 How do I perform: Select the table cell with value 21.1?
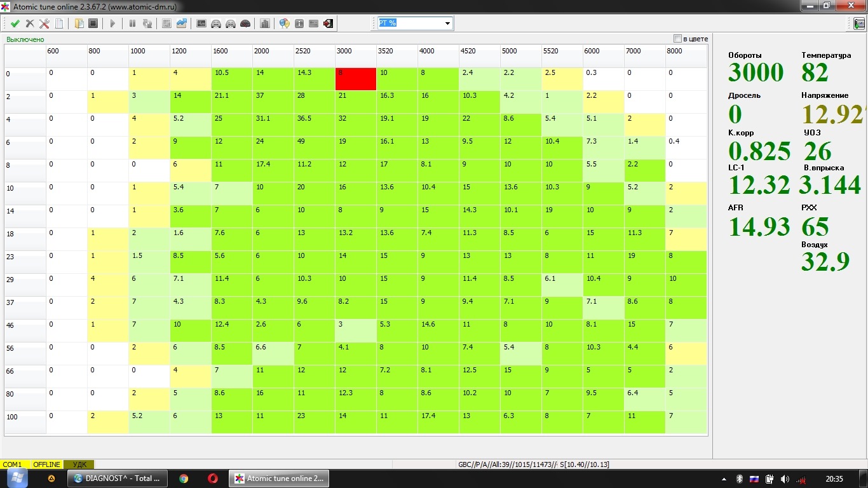[232, 102]
